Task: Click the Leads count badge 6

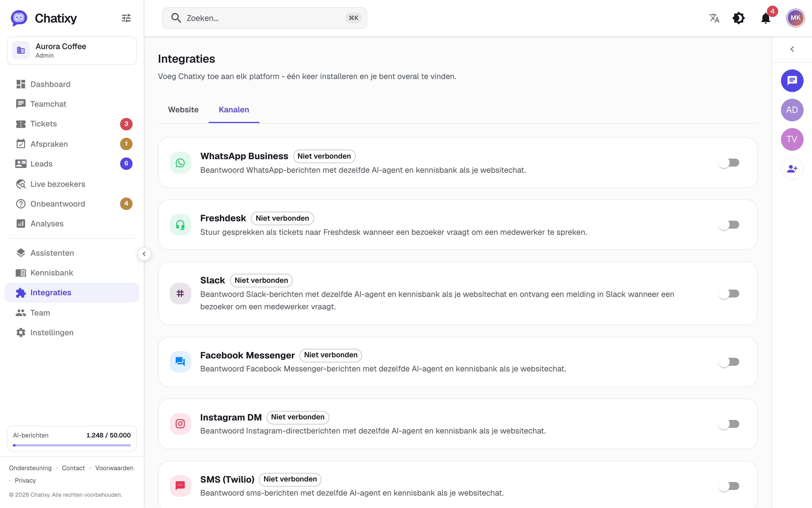Action: click(x=126, y=164)
